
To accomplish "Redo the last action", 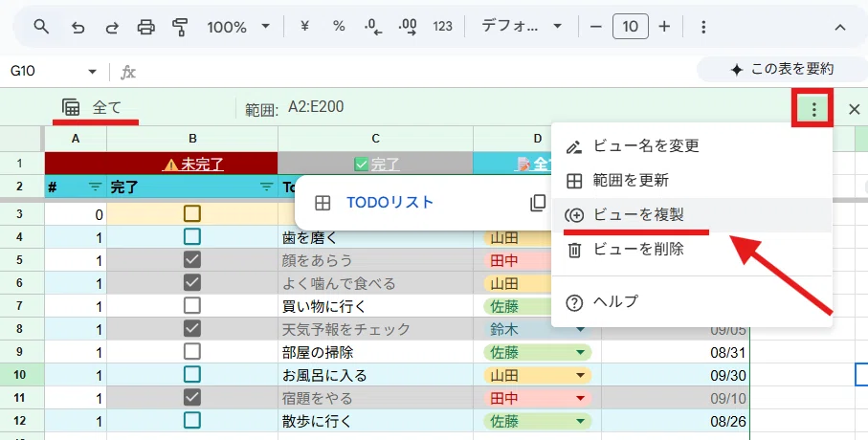I will coord(112,27).
